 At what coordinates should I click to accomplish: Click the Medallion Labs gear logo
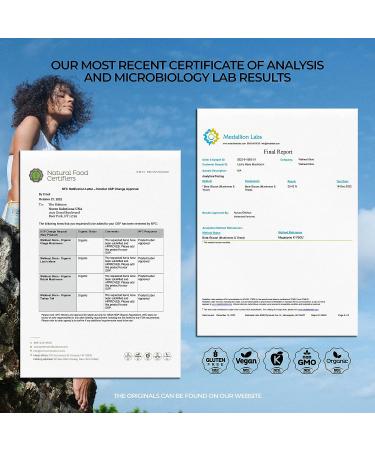pos(211,137)
